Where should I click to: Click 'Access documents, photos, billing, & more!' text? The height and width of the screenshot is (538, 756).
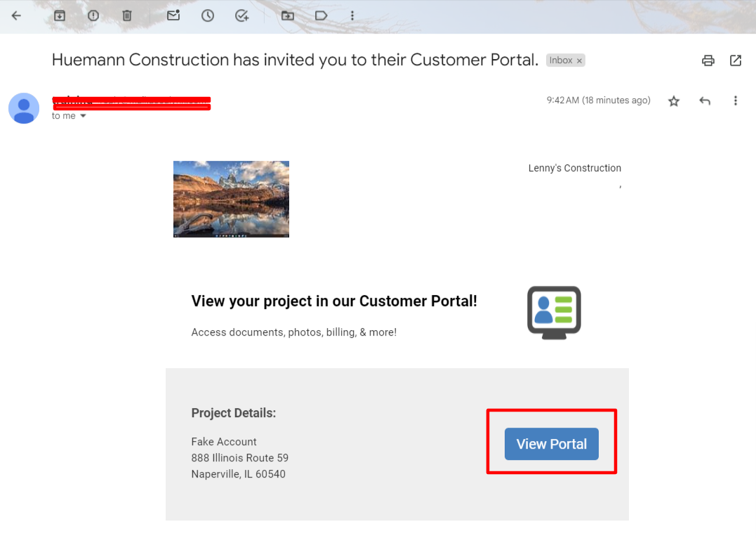[294, 332]
